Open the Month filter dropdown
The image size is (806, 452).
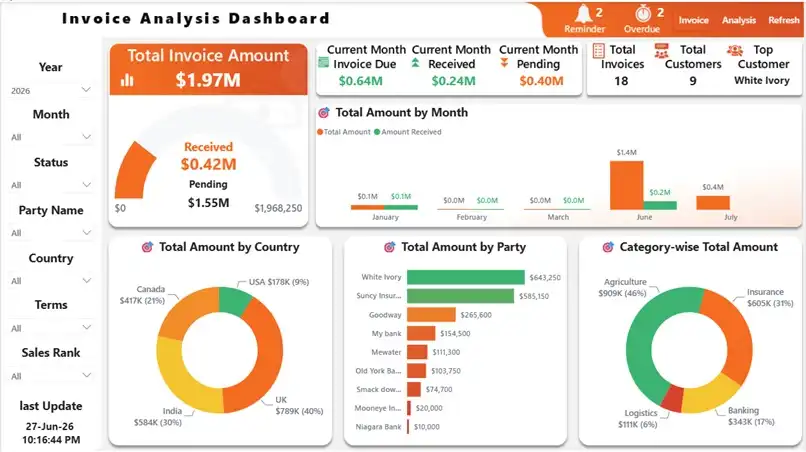(x=50, y=137)
